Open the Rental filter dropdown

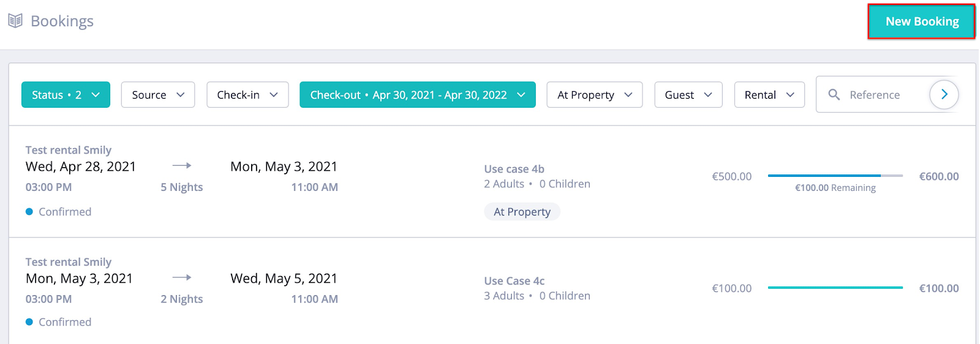coord(769,95)
